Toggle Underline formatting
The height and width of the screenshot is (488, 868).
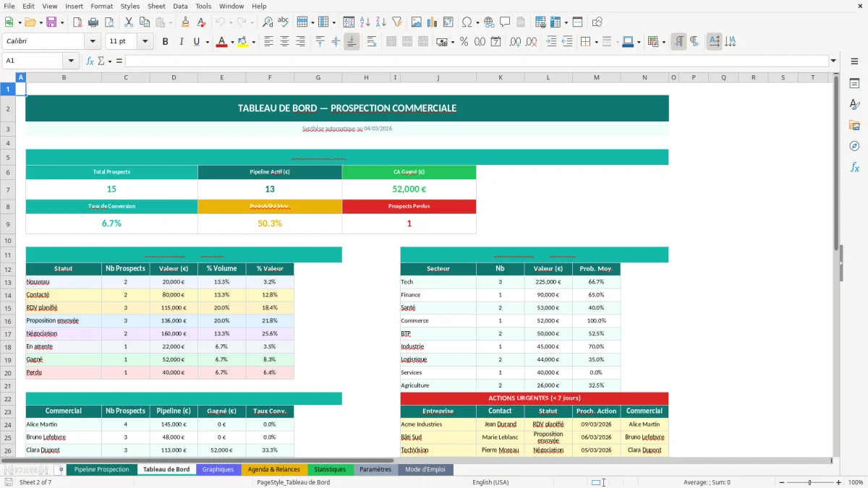[196, 42]
